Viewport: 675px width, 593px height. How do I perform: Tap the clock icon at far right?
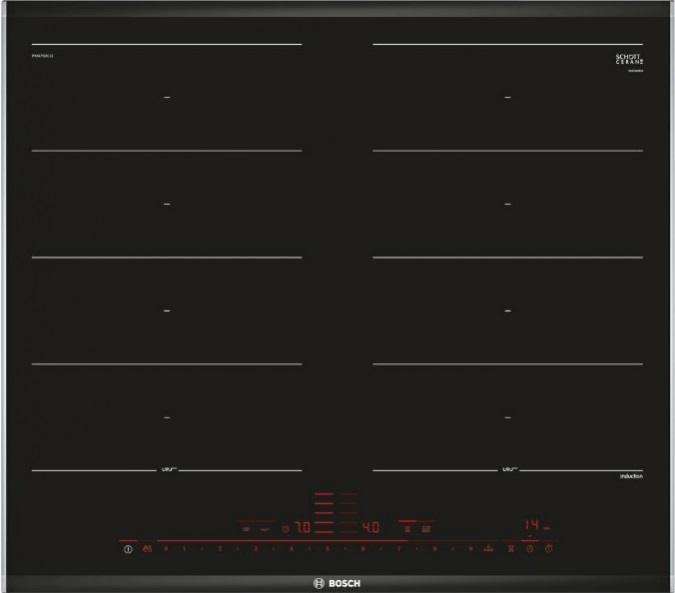point(549,549)
